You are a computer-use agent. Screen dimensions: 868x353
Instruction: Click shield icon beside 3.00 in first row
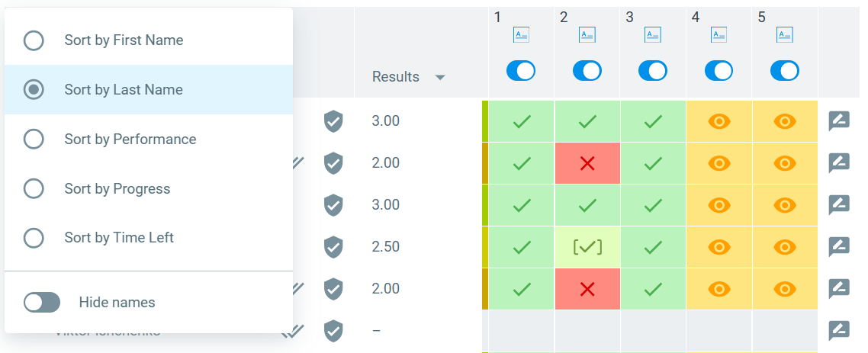(x=333, y=120)
